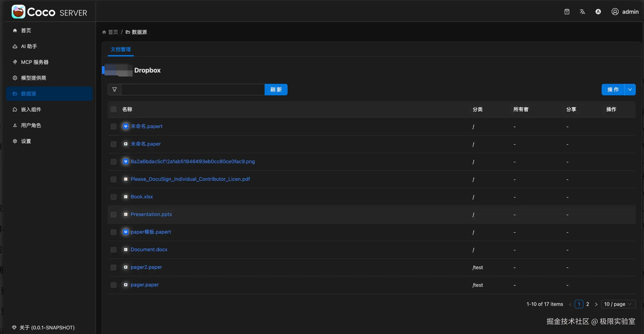The image size is (644, 334).
Task: Click the admin user avatar icon
Action: coord(615,12)
